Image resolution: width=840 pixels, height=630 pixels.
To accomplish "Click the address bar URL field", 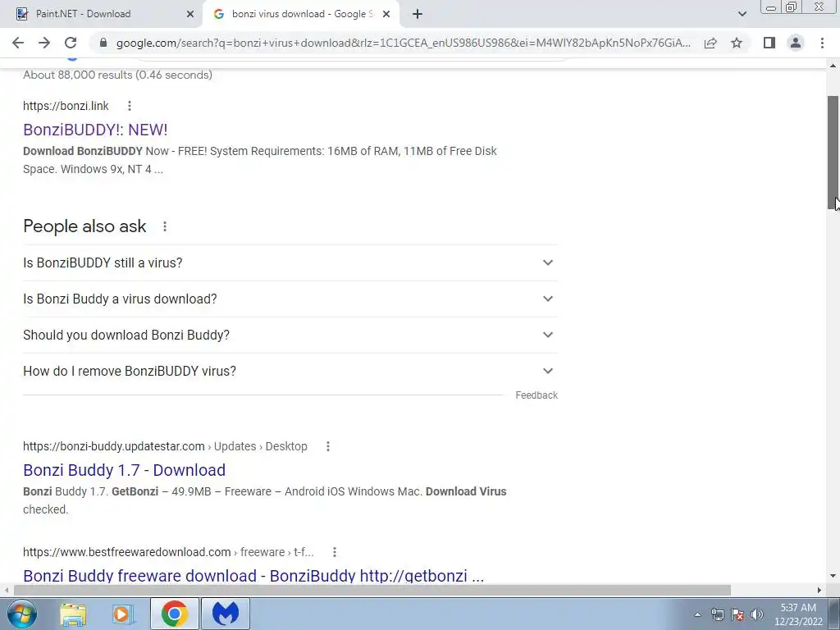I will point(403,43).
